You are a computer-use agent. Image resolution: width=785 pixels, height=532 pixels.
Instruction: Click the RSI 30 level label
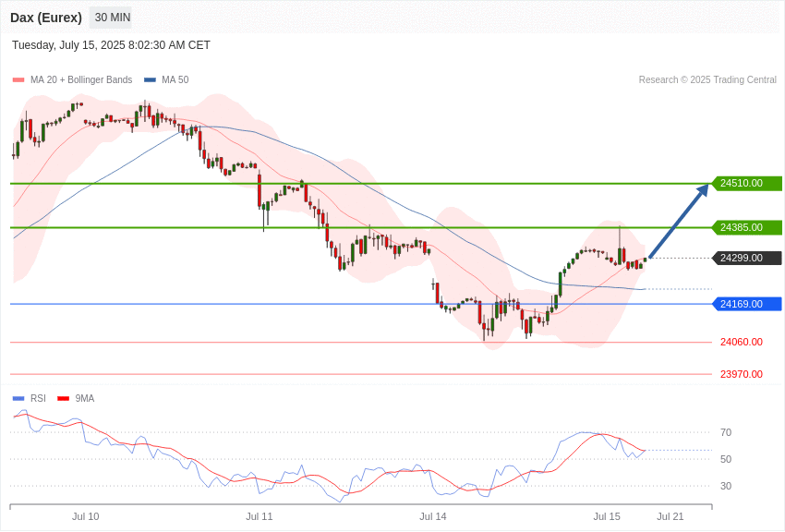[x=726, y=486]
